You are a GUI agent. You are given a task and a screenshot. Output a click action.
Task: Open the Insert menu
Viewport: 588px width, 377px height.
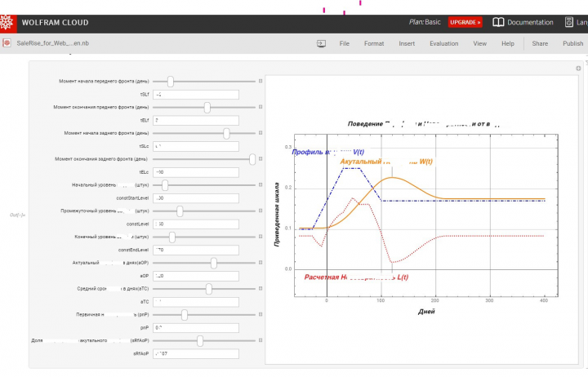click(x=407, y=43)
